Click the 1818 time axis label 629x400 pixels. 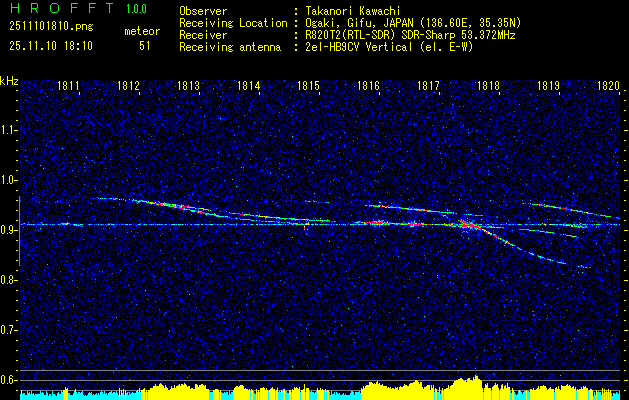[x=488, y=87]
